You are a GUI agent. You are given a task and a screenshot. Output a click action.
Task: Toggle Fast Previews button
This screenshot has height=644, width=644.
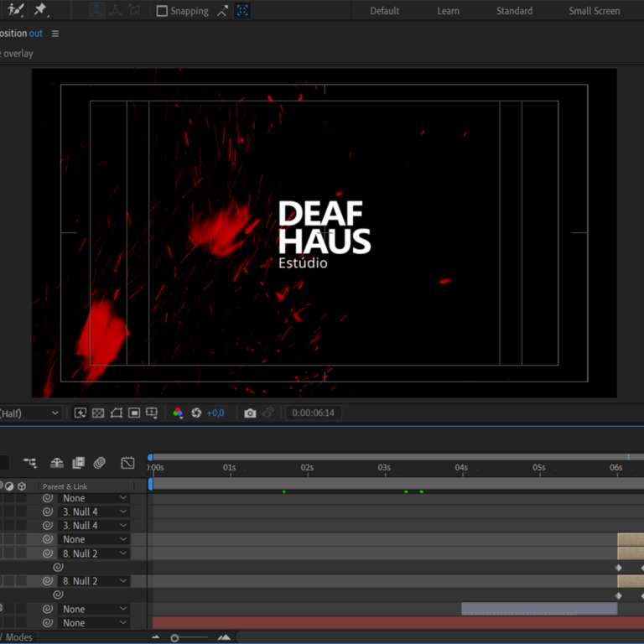80,413
